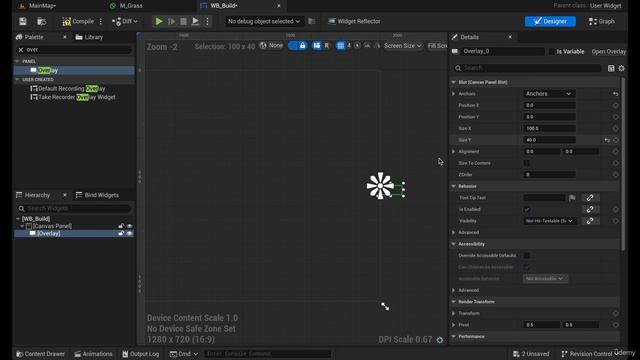Click the Eject play button
Viewport: 640px width, 360px height.
[196, 21]
